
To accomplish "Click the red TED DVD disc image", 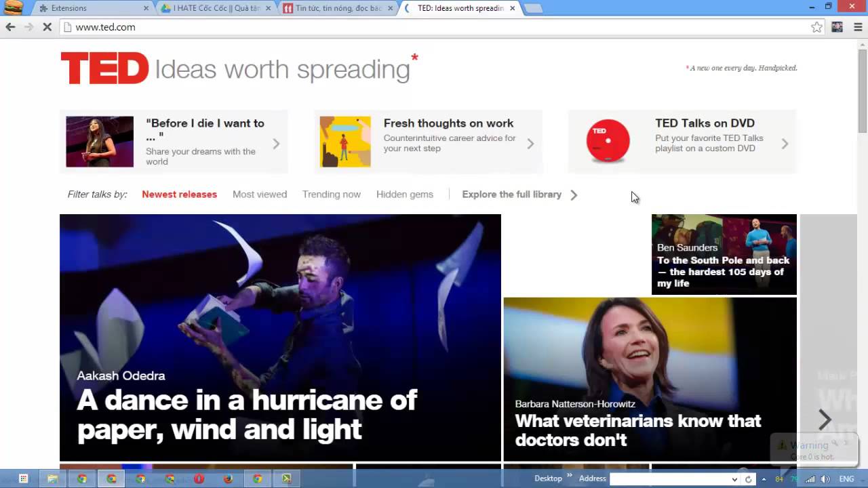I will (x=608, y=141).
